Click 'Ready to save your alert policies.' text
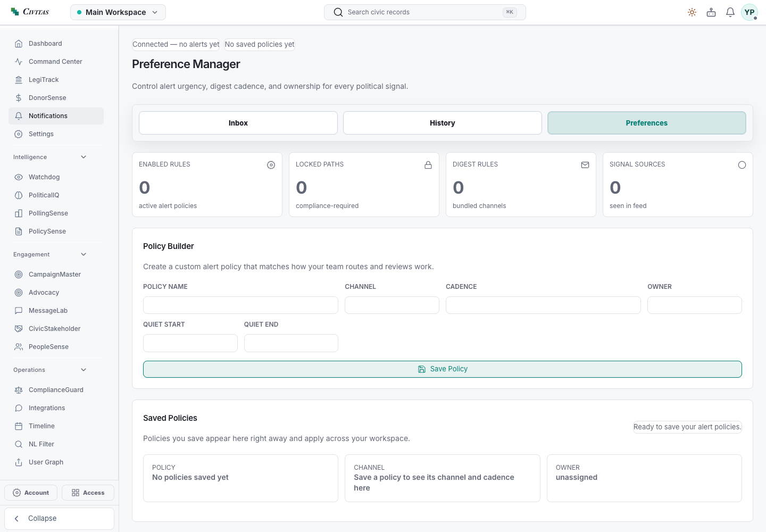The image size is (766, 532). 687,427
